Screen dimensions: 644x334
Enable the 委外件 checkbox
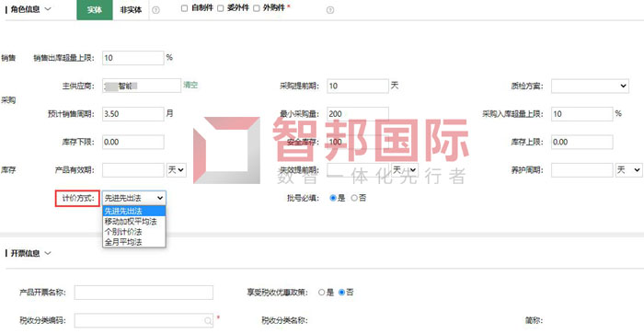(x=221, y=8)
